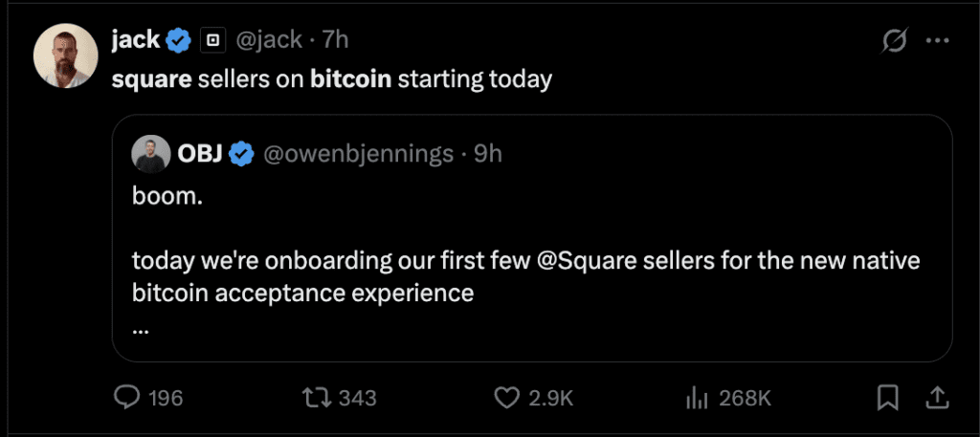This screenshot has width=980, height=437.
Task: Click the display name jack
Action: tap(135, 41)
